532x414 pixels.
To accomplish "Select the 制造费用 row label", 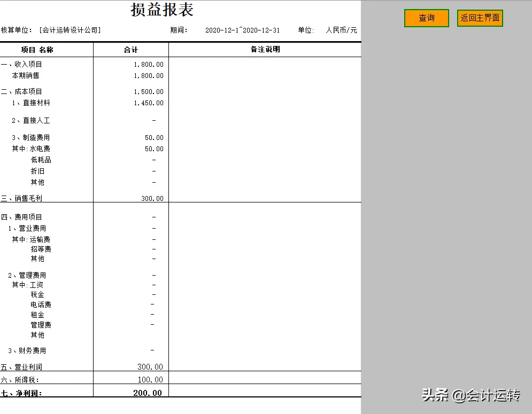I will tap(31, 138).
